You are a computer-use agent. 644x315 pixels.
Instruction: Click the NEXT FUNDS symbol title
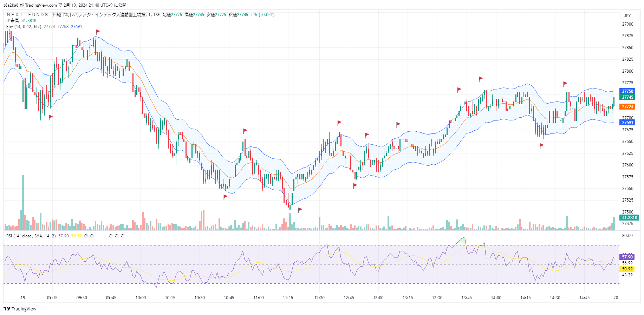[27, 15]
